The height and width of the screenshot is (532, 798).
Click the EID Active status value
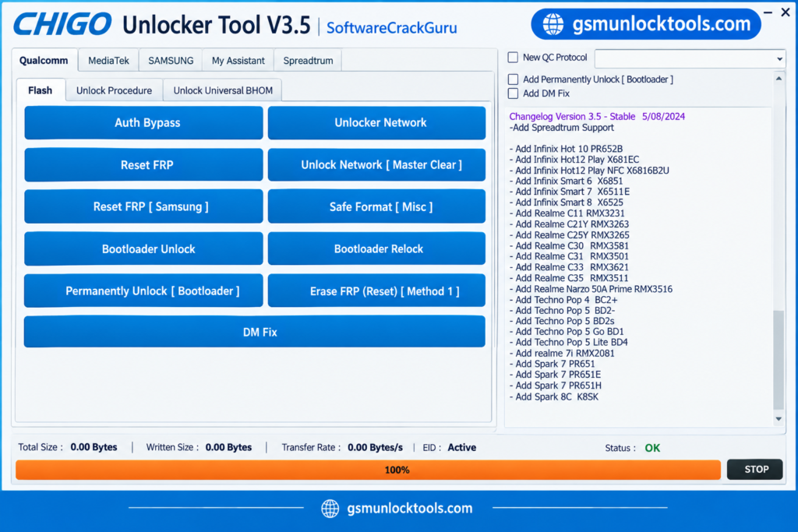(462, 448)
